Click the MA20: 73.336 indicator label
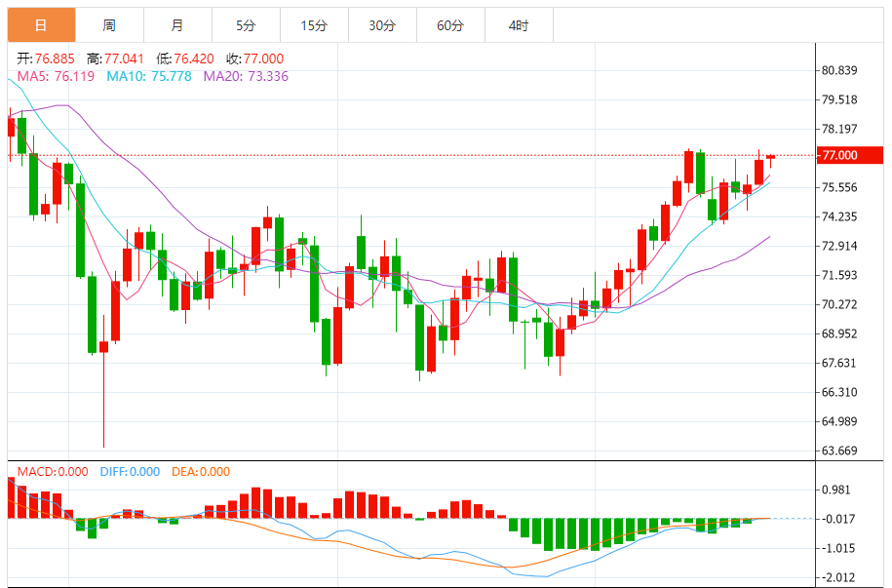 (x=246, y=76)
